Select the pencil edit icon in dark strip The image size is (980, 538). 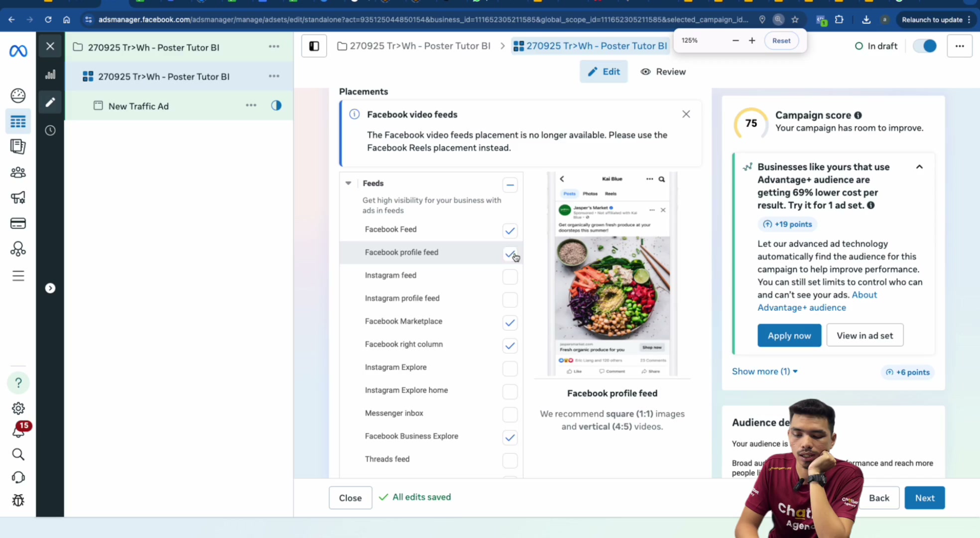click(50, 103)
